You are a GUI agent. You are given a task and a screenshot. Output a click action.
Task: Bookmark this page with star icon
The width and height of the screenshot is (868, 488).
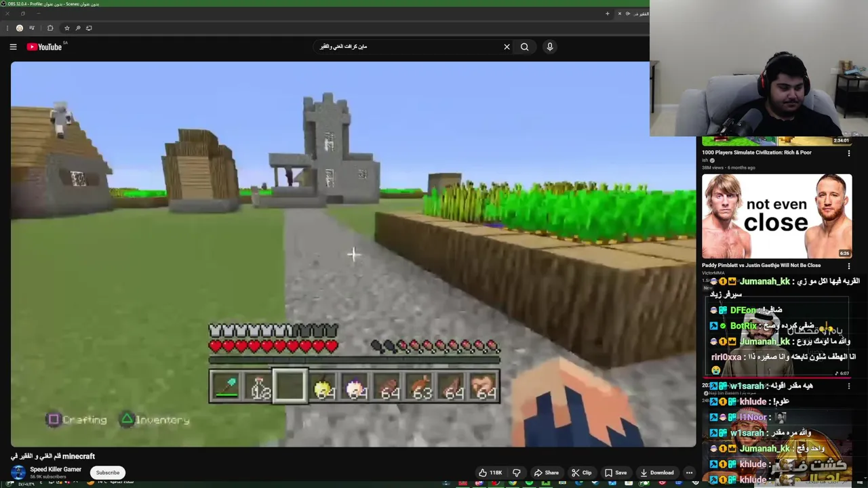[x=66, y=28]
